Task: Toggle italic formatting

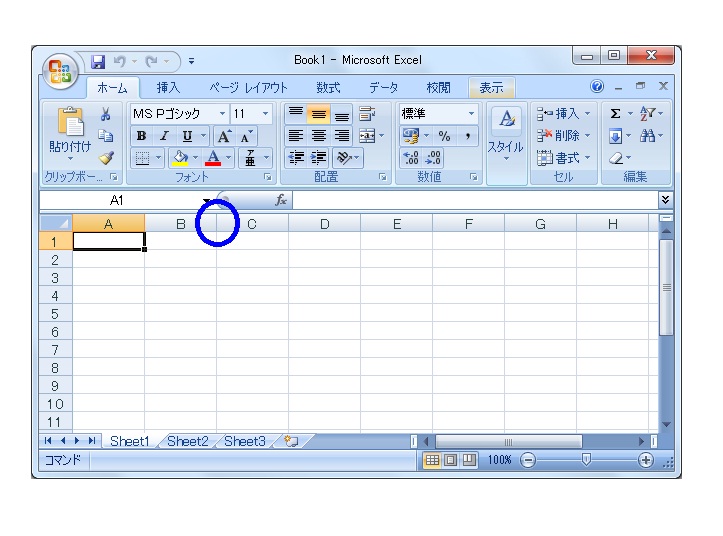Action: (x=164, y=136)
